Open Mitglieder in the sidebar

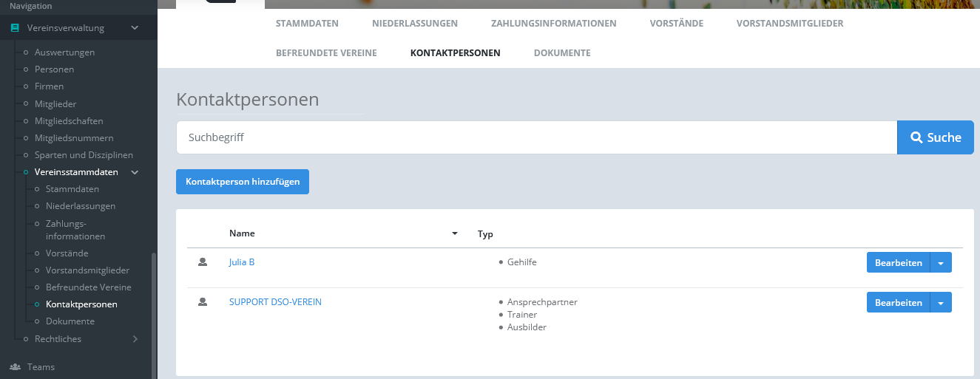(x=55, y=104)
